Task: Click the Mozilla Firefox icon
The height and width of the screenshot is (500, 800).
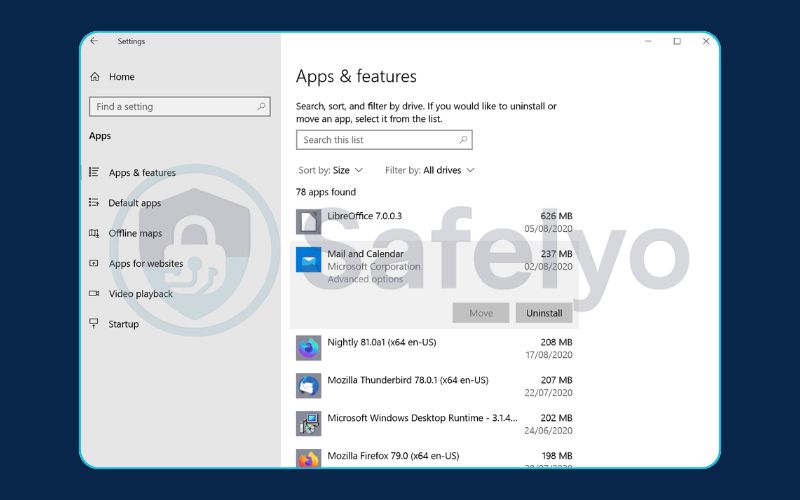Action: coord(308,459)
